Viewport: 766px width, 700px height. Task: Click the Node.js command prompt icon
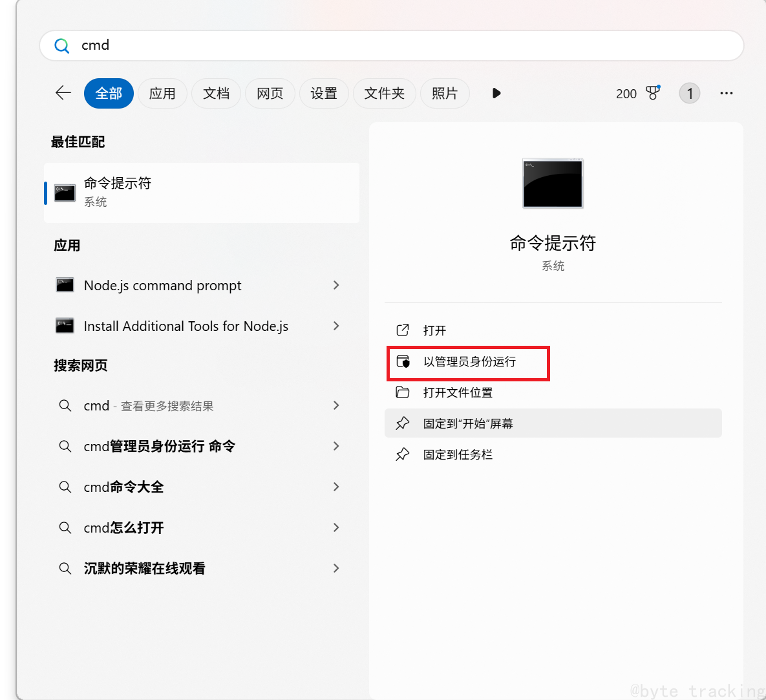tap(65, 285)
